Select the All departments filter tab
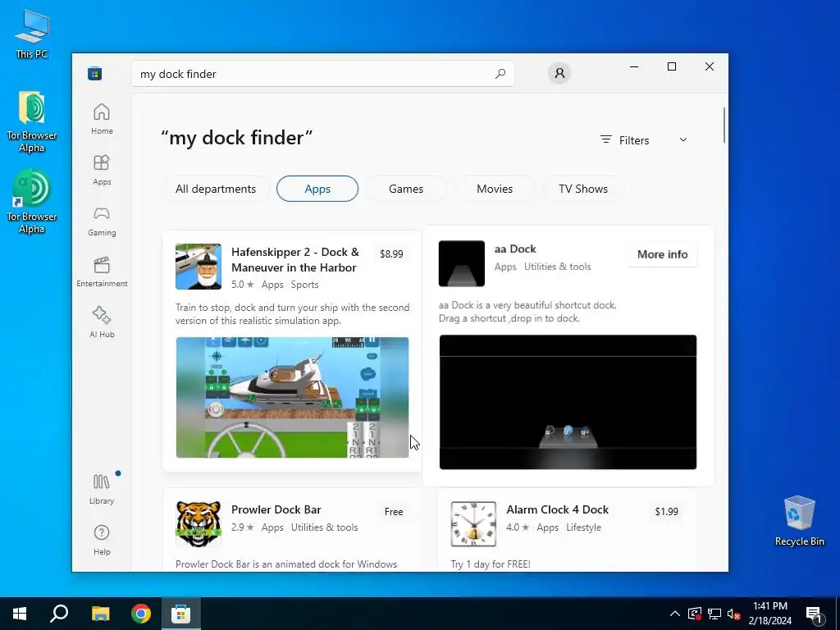840x630 pixels. point(216,189)
